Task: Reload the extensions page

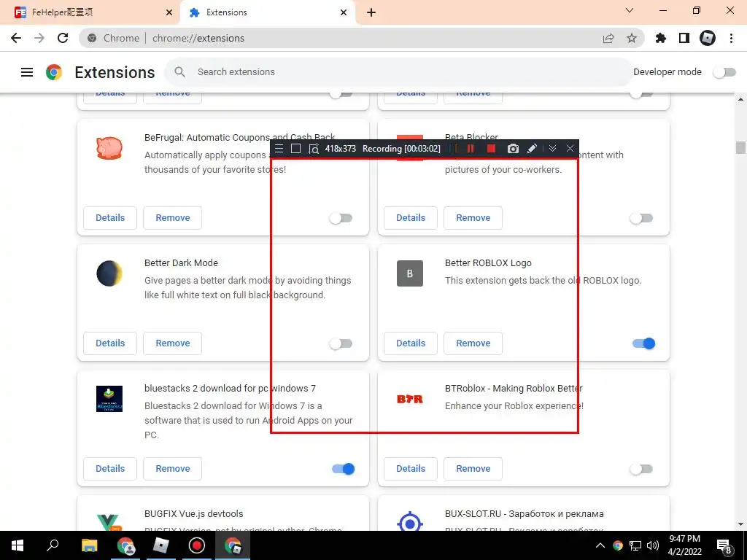Action: click(x=63, y=38)
